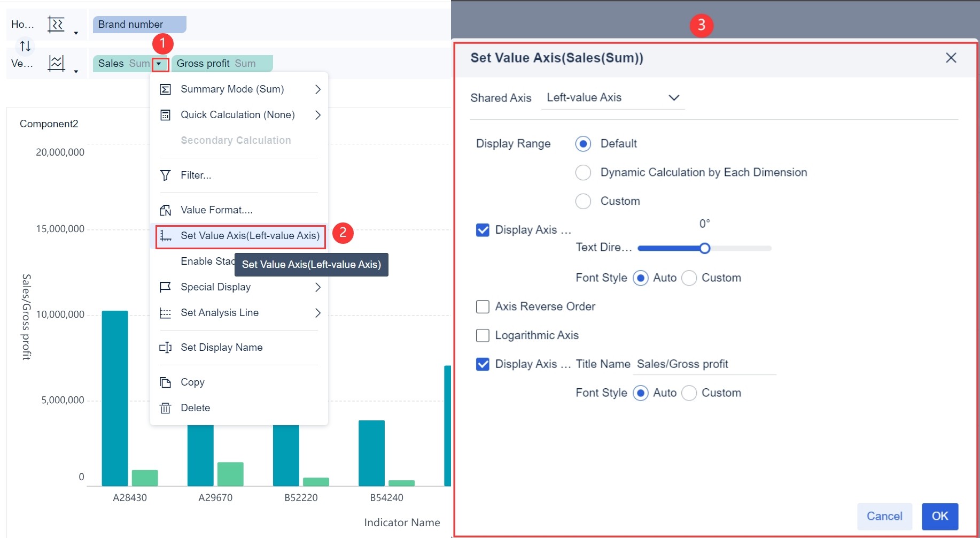Click the Set Analysis Line dotted-line icon
Image resolution: width=980 pixels, height=538 pixels.
tap(166, 313)
